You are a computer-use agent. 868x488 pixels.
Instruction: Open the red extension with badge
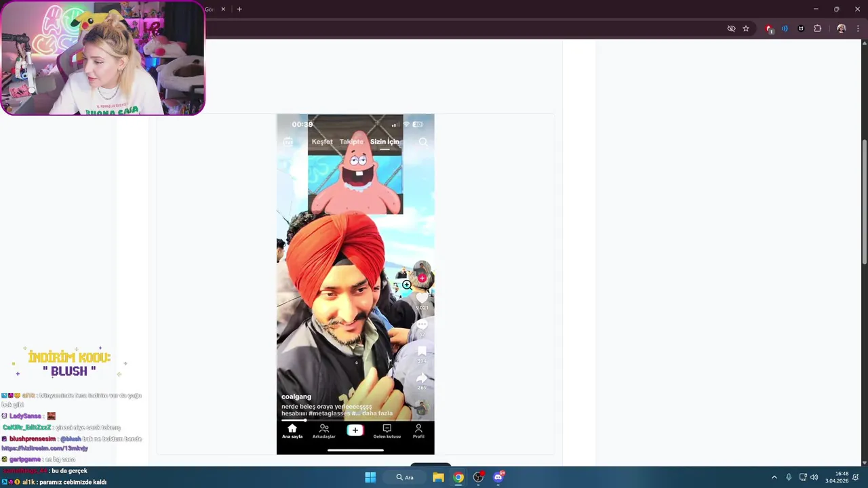(769, 28)
